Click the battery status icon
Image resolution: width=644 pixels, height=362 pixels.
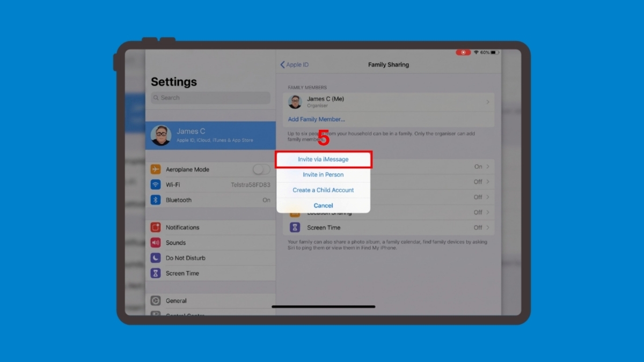pyautogui.click(x=495, y=53)
